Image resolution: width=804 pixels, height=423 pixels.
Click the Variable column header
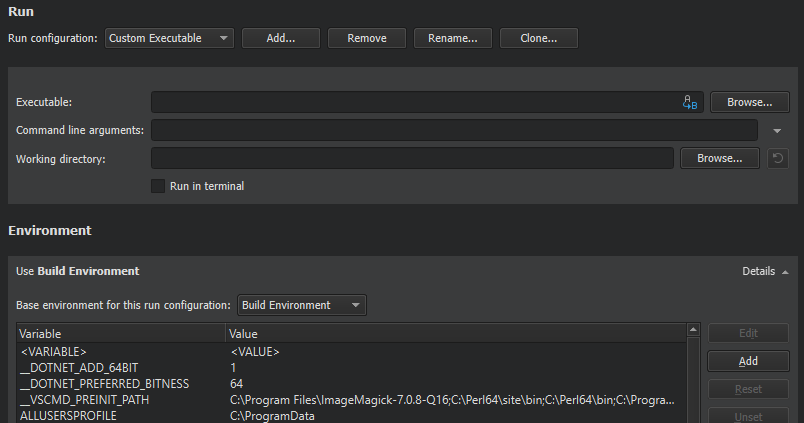[x=120, y=333]
